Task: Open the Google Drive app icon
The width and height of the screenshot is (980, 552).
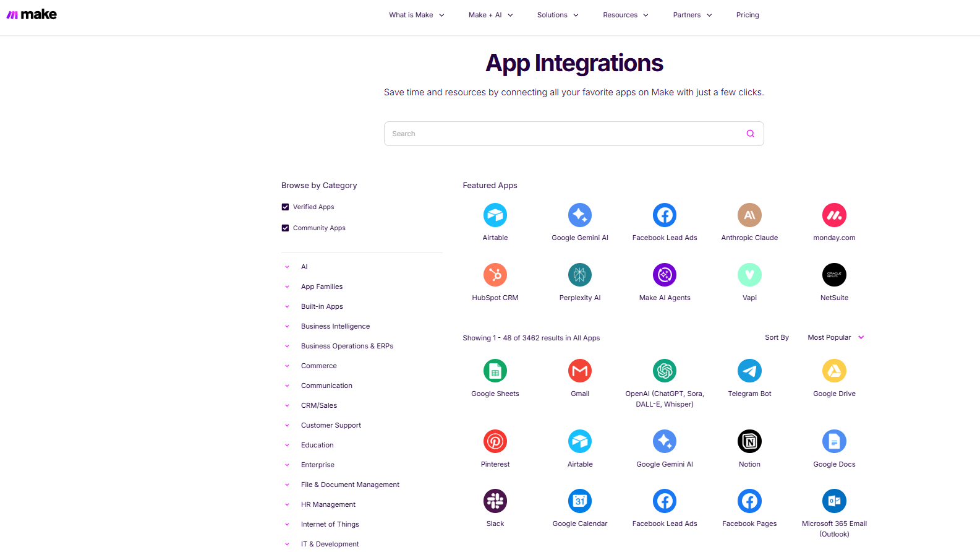Action: pyautogui.click(x=834, y=371)
